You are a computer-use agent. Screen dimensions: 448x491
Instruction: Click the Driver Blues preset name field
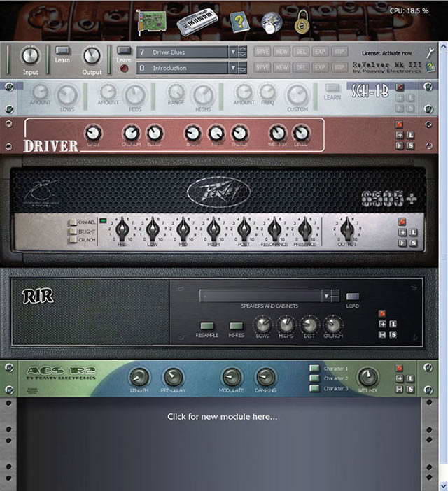182,52
